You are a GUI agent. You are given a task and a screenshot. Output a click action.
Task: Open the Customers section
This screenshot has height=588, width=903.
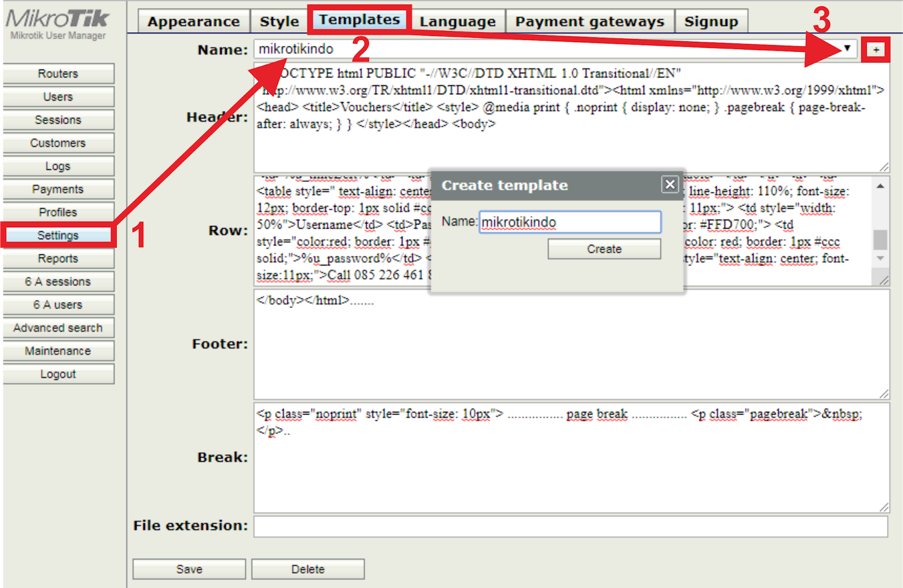coord(58,143)
